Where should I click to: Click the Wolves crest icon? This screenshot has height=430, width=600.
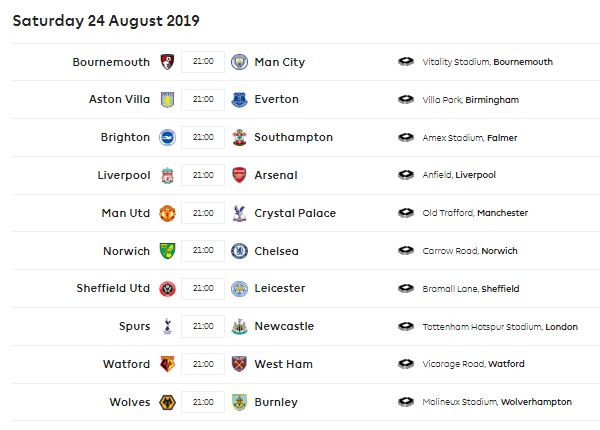[x=167, y=402]
